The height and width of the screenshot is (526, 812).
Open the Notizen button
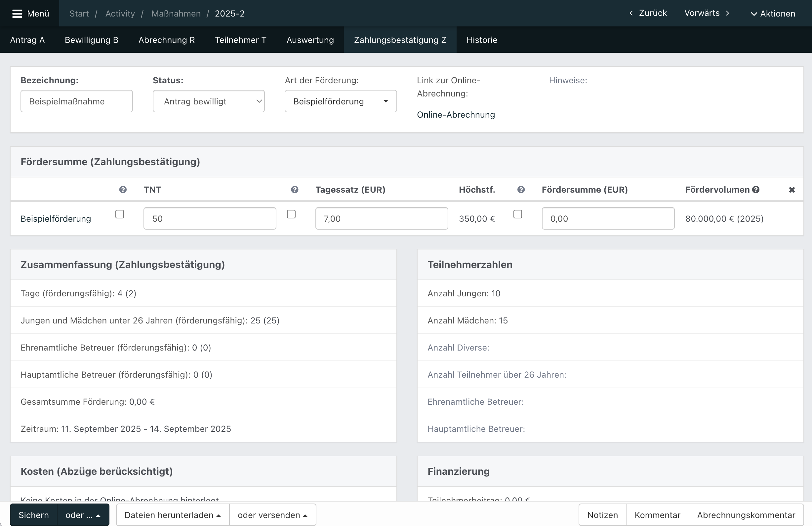(602, 515)
